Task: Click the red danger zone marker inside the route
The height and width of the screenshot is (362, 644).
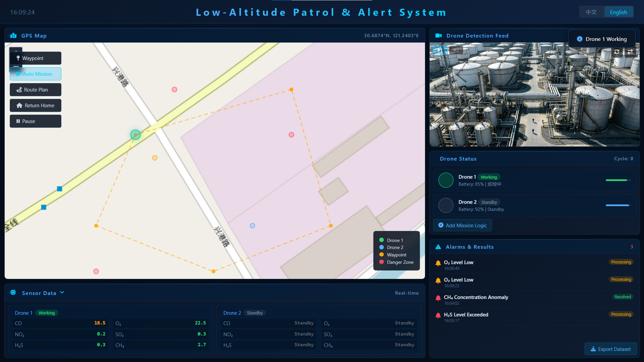Action: coord(291,135)
